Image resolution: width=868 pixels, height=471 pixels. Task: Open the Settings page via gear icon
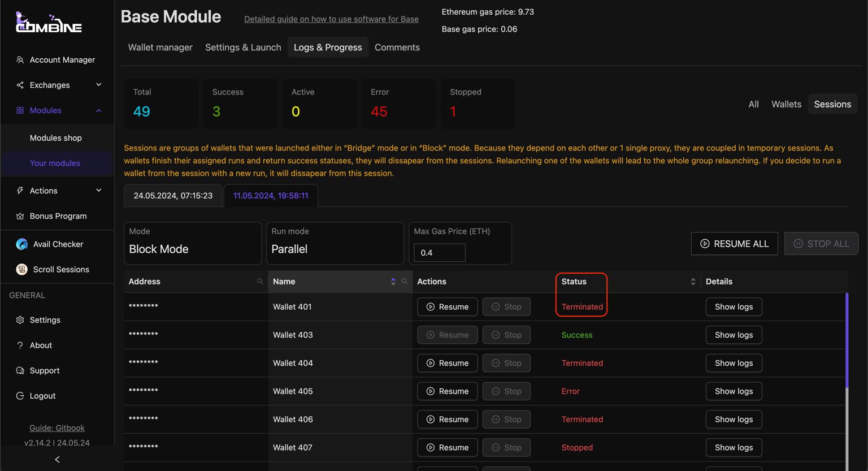tap(20, 320)
